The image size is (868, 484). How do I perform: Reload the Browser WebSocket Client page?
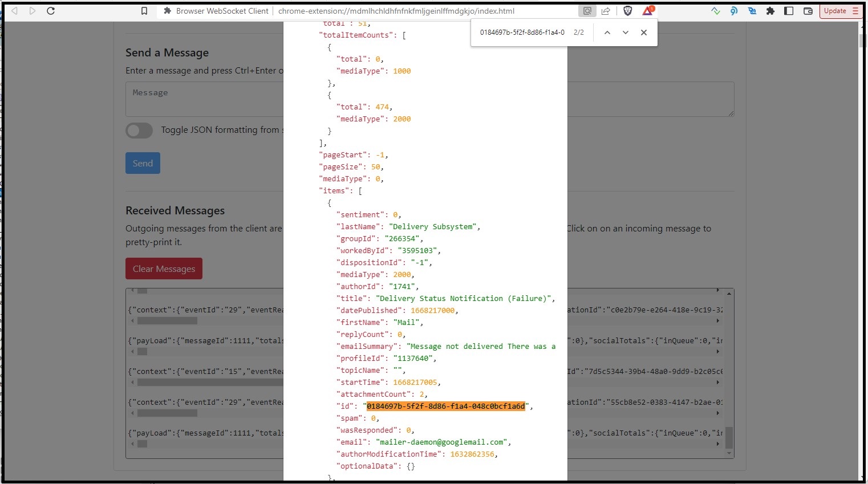point(51,11)
